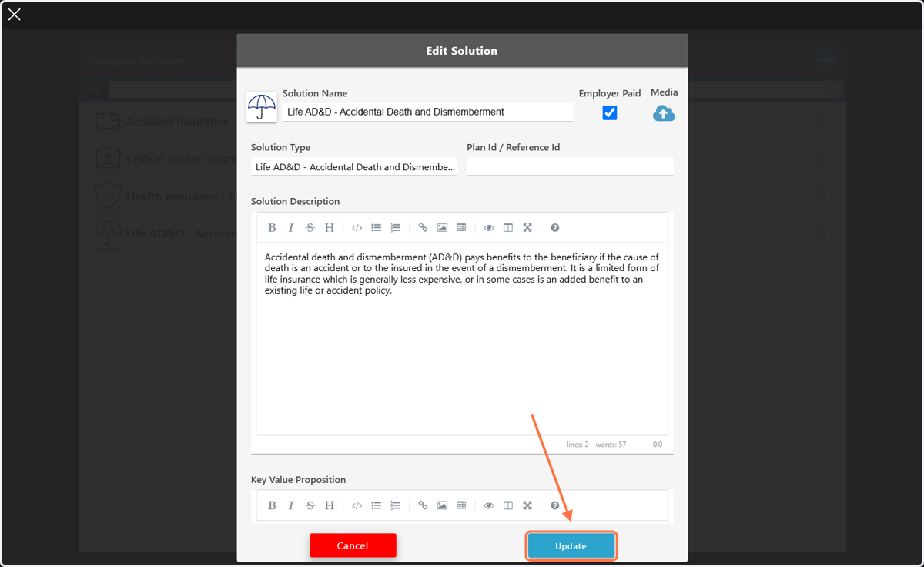This screenshot has width=924, height=567.
Task: Click inside the Solution Description text area
Action: click(x=462, y=339)
